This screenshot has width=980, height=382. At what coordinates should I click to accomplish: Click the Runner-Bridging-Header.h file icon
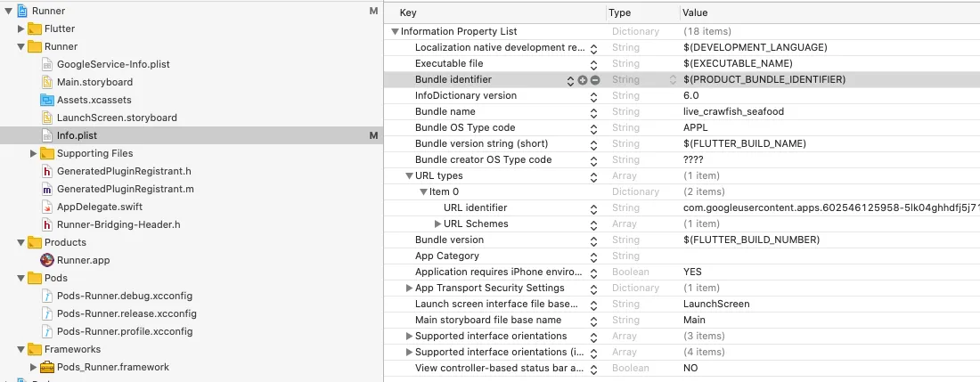click(x=48, y=224)
